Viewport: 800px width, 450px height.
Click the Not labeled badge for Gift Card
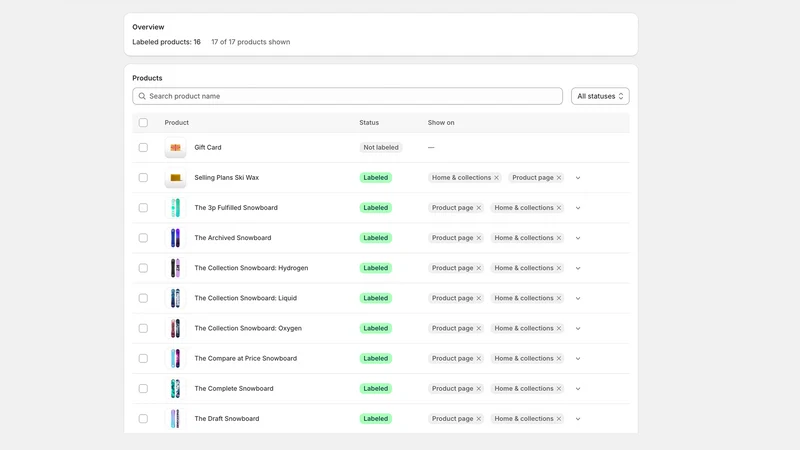coord(381,147)
